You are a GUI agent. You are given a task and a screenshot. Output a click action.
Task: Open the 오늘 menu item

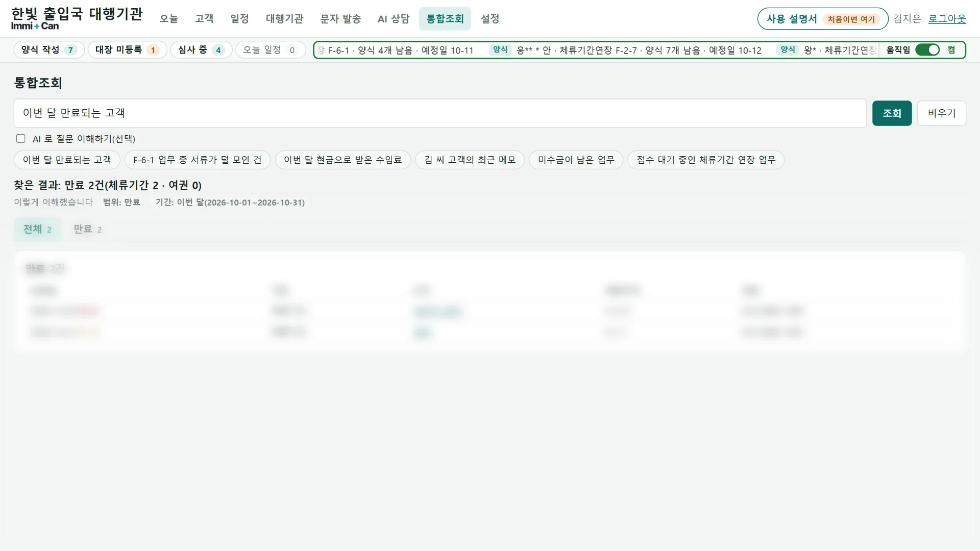coord(168,19)
